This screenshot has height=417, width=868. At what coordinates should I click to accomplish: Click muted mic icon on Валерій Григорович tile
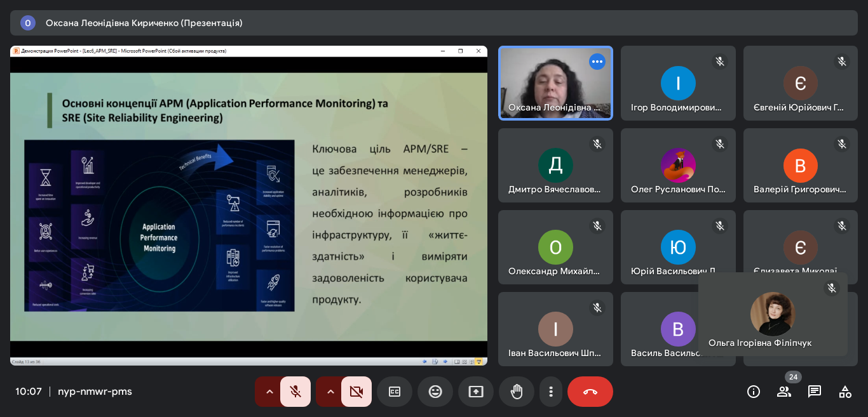tap(842, 144)
